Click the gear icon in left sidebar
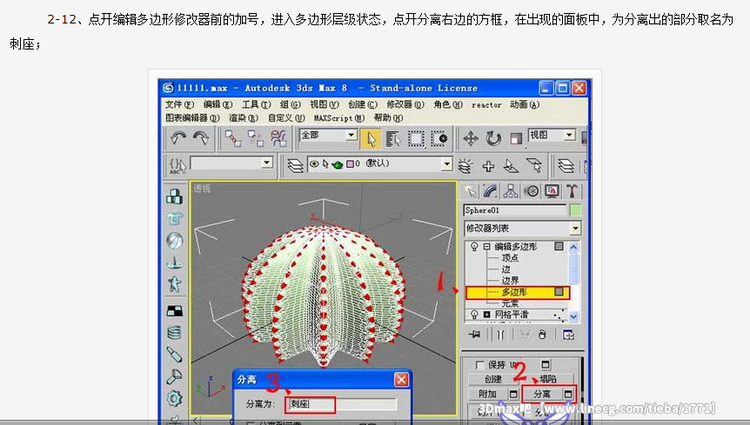750x425 pixels. (x=175, y=398)
